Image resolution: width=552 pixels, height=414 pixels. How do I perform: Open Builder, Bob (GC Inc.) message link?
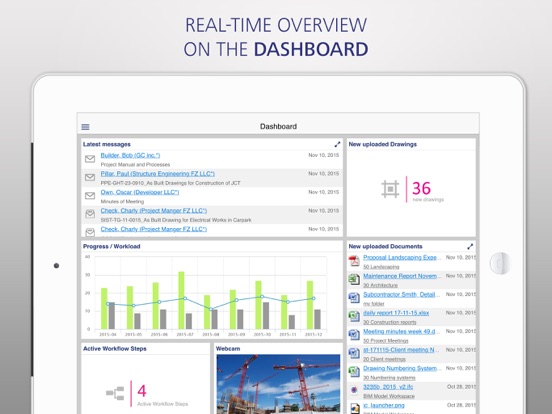[x=130, y=155]
